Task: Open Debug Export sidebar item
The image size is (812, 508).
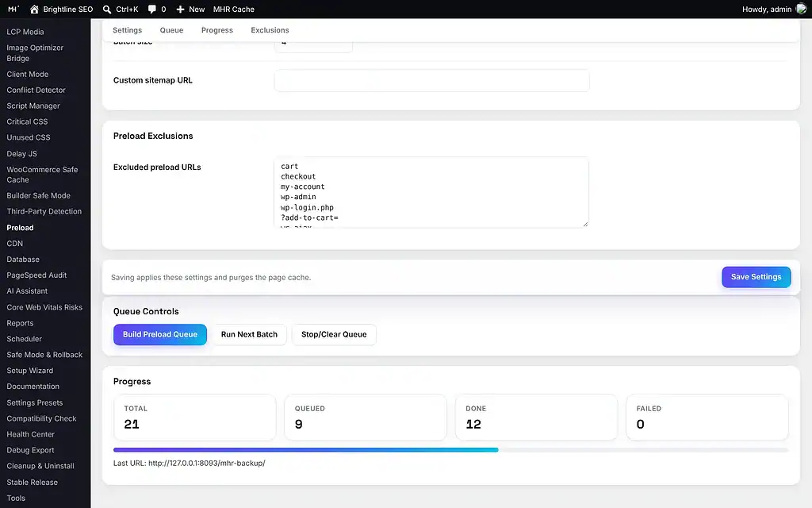Action: tap(30, 450)
